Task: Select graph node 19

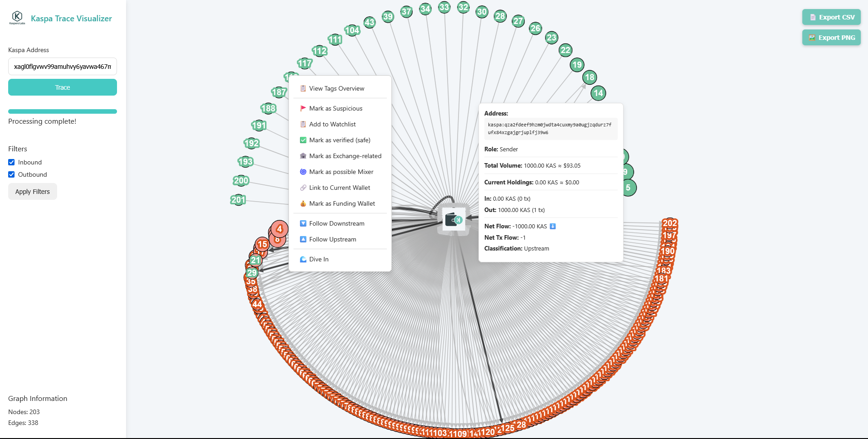Action: click(577, 64)
